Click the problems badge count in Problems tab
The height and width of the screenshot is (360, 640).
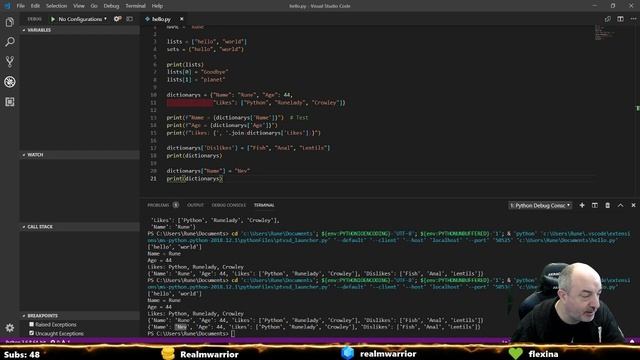click(176, 205)
